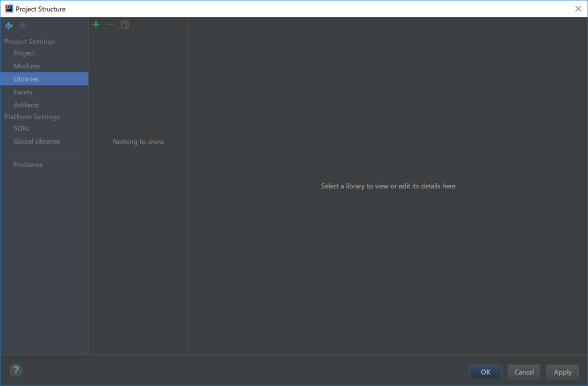Click the Apply button

563,372
